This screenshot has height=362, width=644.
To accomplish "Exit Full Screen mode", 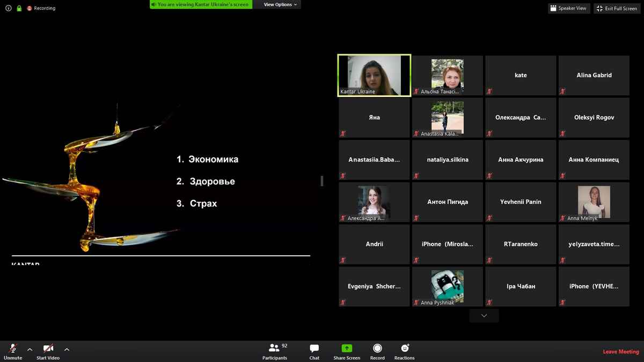I will coord(617,8).
